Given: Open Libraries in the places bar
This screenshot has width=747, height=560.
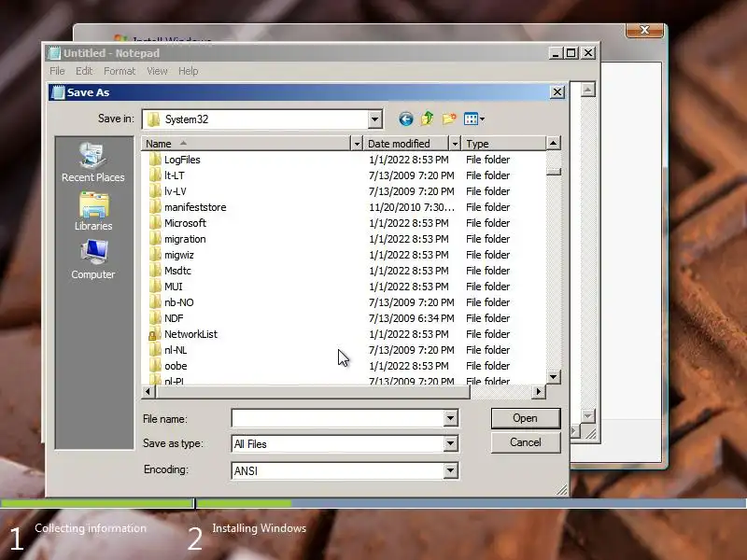Looking at the screenshot, I should point(93,212).
